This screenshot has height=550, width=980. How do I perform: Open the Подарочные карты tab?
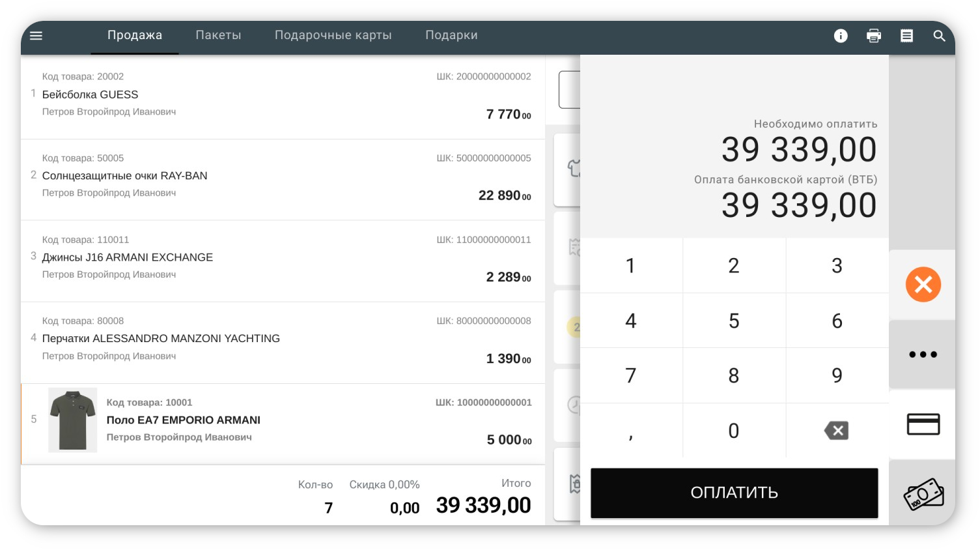[x=333, y=35]
